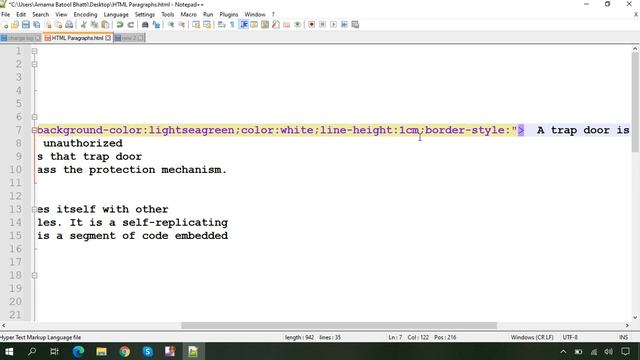640x360 pixels.
Task: Collapse the fold marker on line 13
Action: 34,209
